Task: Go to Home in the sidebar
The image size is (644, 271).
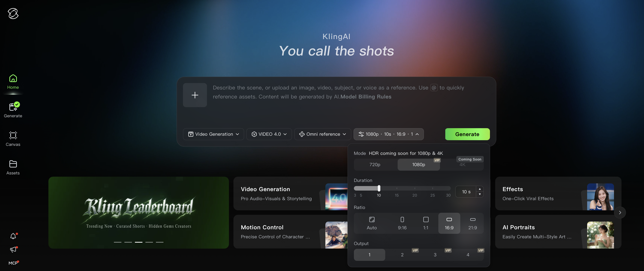Action: point(13,82)
